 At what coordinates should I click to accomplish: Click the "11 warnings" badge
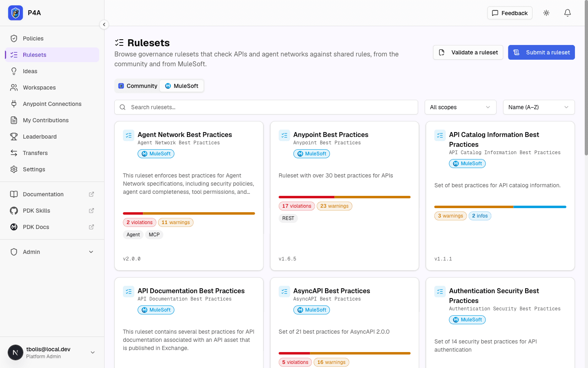[176, 222]
